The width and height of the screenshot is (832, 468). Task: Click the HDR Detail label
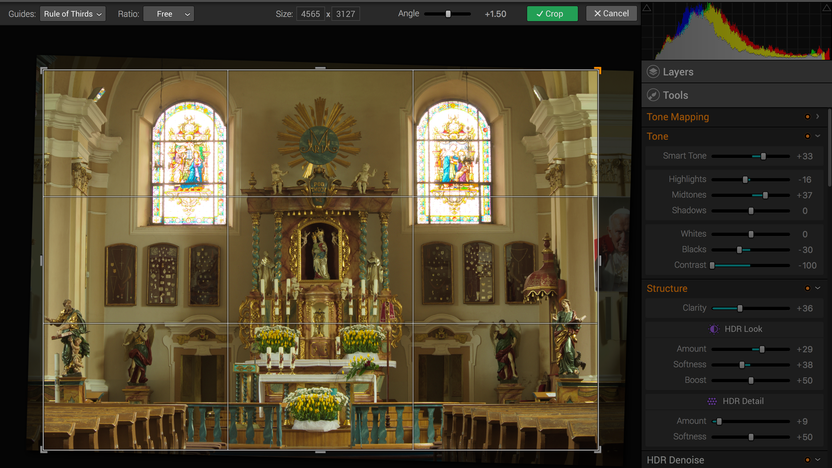click(x=743, y=401)
